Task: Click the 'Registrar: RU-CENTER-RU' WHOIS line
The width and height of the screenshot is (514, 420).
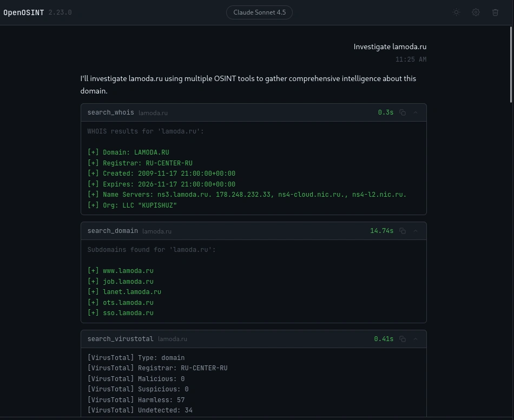Action: click(x=140, y=163)
